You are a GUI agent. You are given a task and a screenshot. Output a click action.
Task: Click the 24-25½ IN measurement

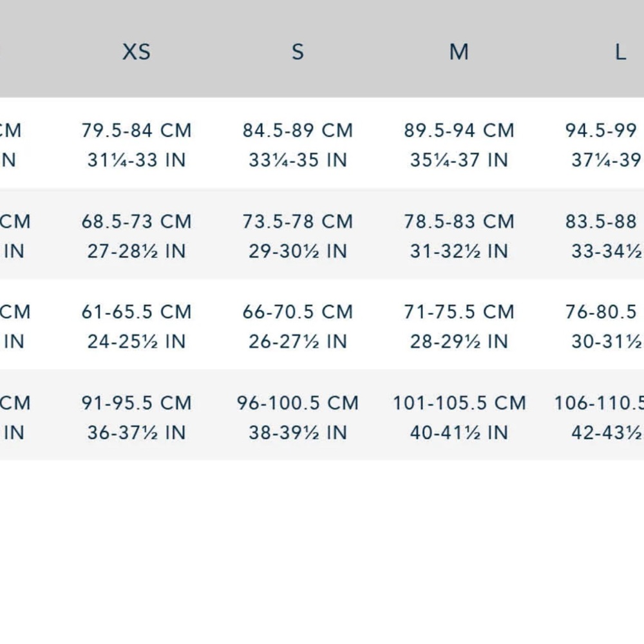[137, 342]
